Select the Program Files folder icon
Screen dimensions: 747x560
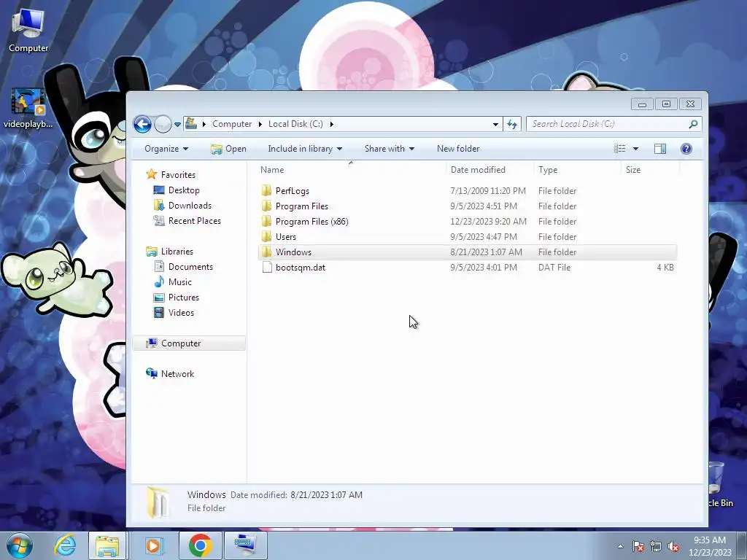click(267, 206)
